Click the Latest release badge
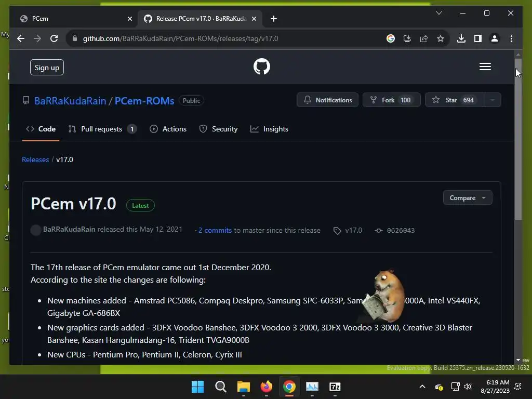The image size is (532, 399). (140, 206)
